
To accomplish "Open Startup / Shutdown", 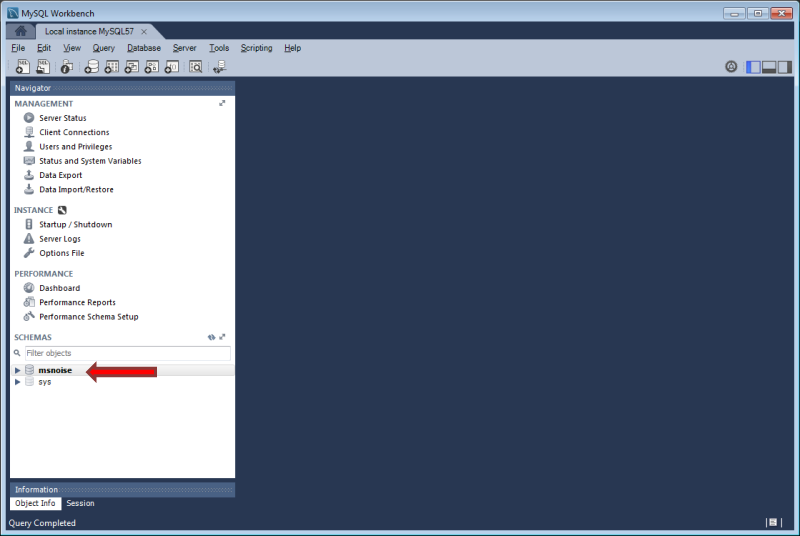I will pyautogui.click(x=76, y=224).
